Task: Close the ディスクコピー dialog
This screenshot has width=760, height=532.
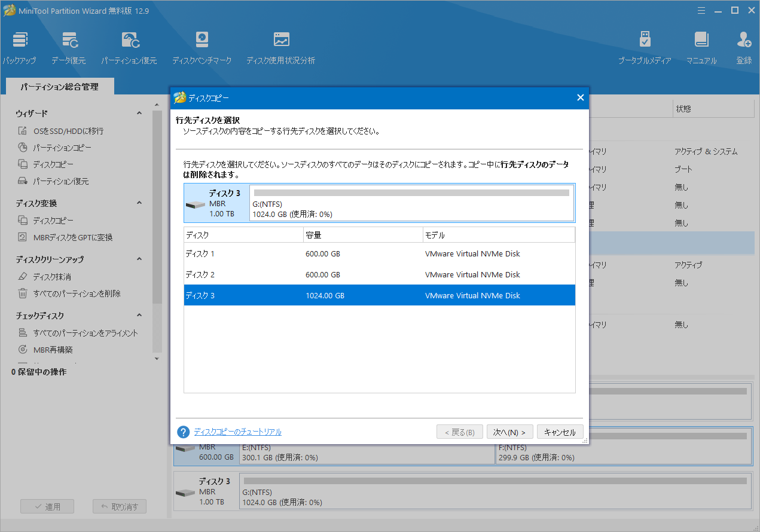Action: coord(580,98)
